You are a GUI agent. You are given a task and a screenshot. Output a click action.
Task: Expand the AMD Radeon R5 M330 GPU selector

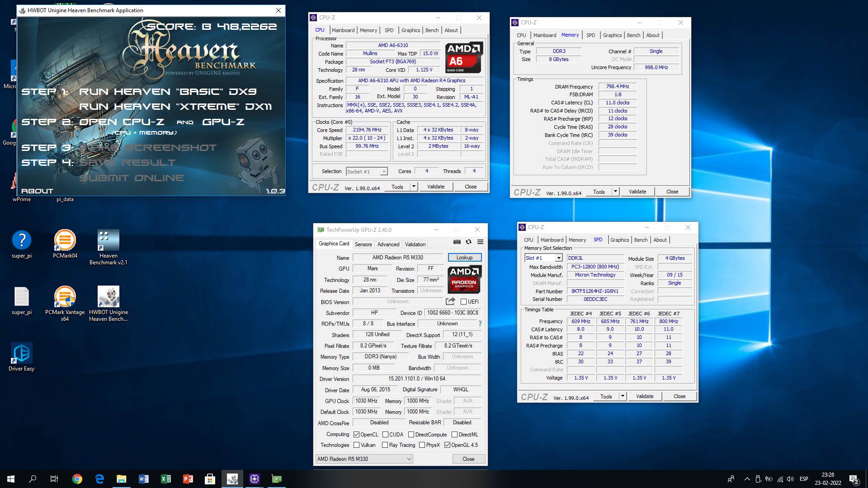click(364, 459)
